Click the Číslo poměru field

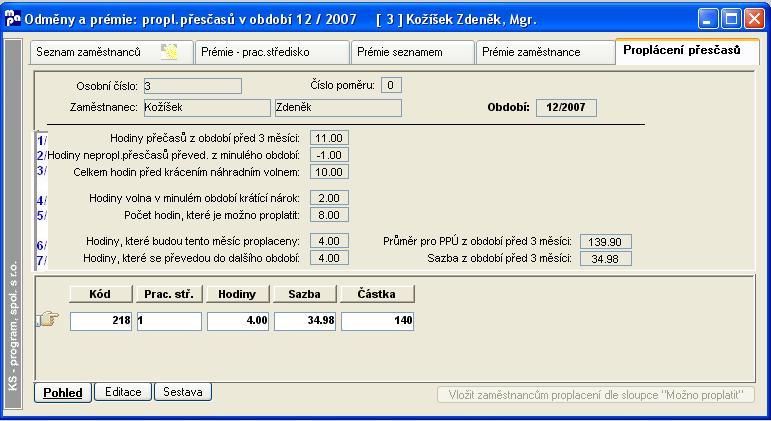tap(390, 85)
